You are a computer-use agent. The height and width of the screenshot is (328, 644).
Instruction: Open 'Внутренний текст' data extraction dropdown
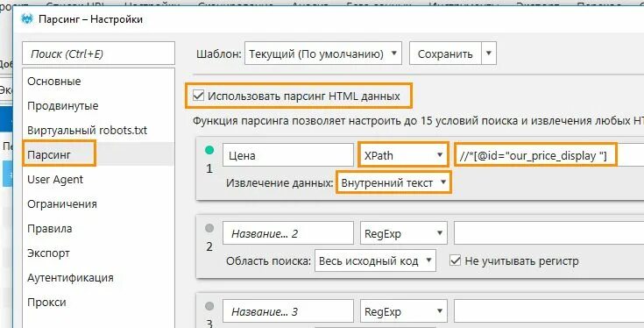[393, 183]
